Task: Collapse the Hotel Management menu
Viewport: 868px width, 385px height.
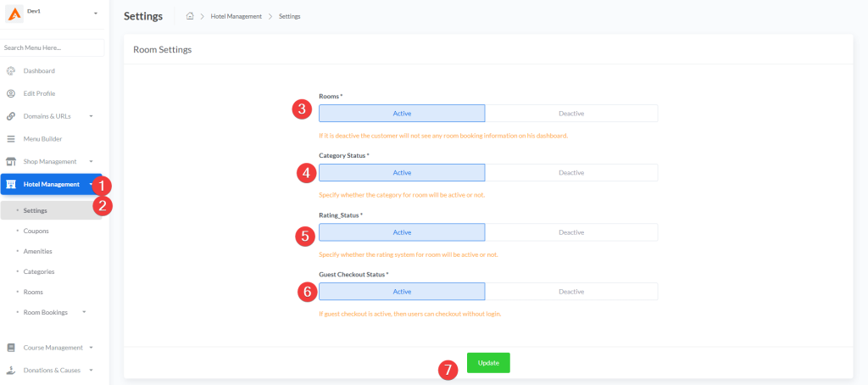Action: (90, 184)
